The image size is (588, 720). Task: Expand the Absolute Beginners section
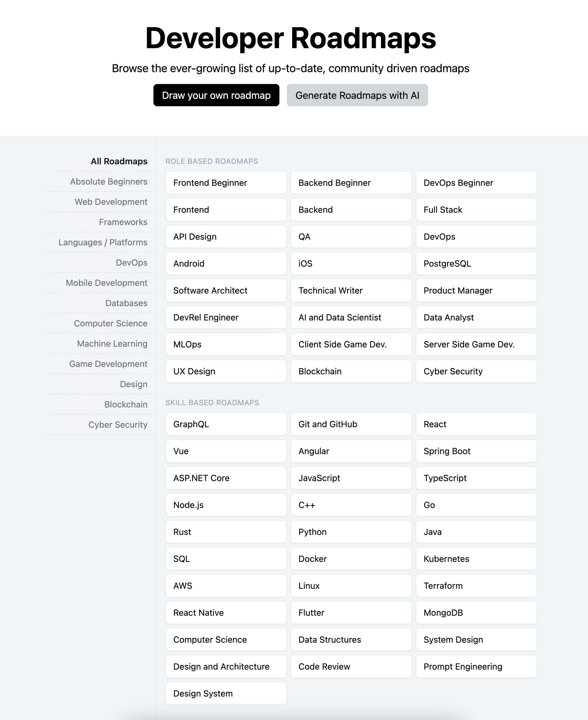(x=108, y=181)
